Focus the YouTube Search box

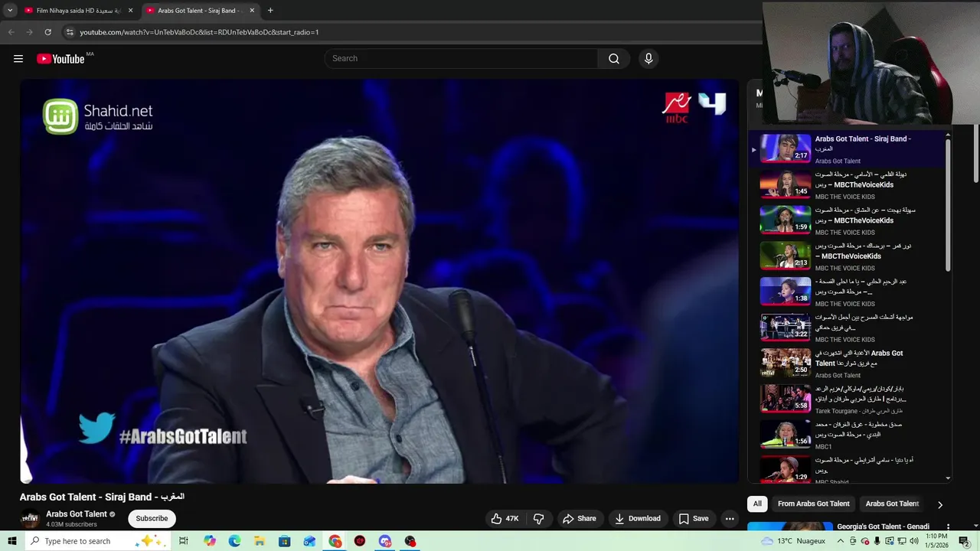click(462, 59)
